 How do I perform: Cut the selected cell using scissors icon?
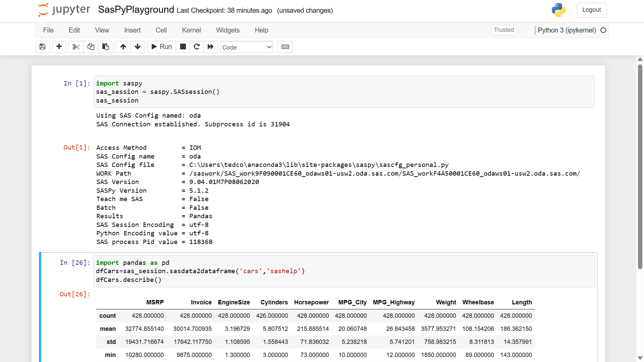75,47
